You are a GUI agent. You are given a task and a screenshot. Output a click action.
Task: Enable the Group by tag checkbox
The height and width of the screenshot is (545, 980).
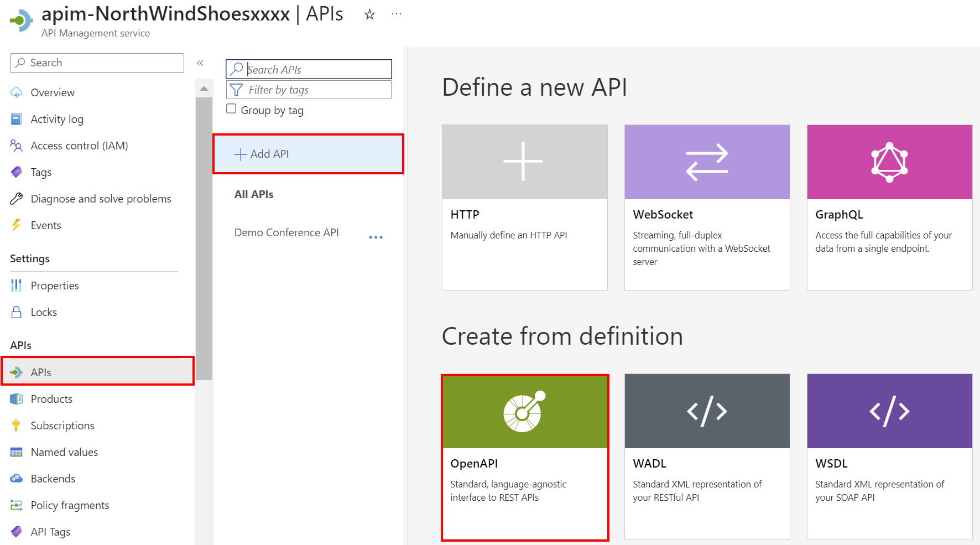tap(231, 108)
